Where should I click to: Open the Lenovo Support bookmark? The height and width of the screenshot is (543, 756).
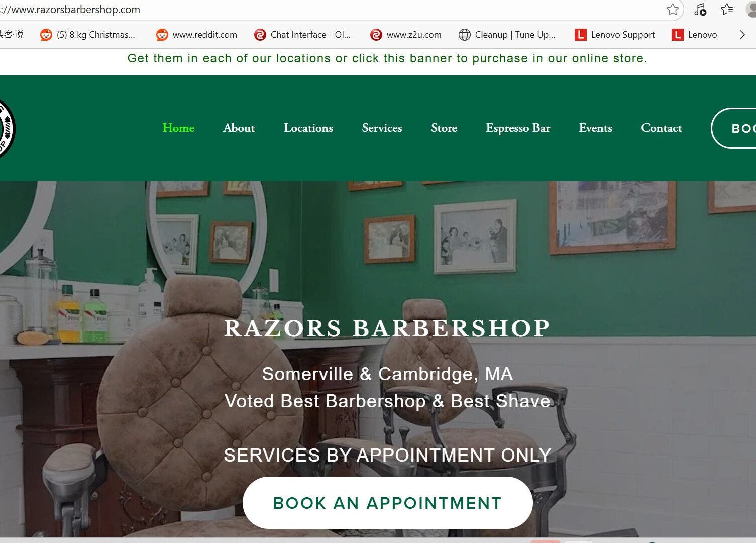pyautogui.click(x=615, y=35)
